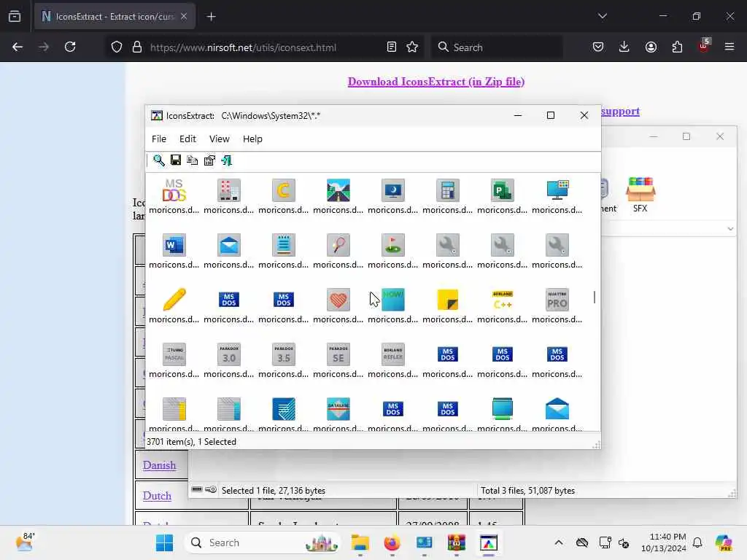Select the yellow letter C icon
This screenshot has width=747, height=560.
click(284, 190)
